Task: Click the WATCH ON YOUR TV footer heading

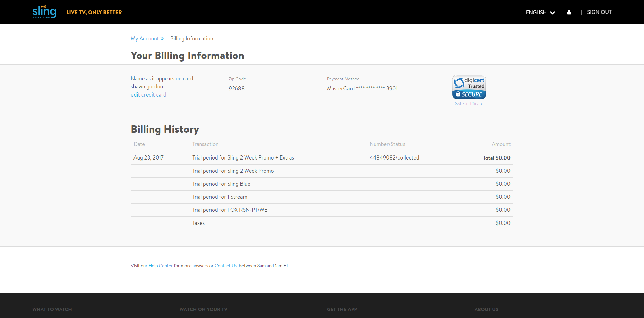Action: point(204,309)
